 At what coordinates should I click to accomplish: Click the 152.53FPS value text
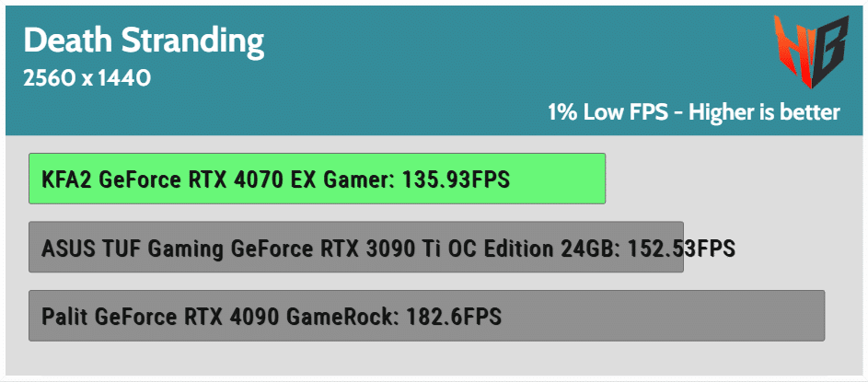(x=681, y=248)
